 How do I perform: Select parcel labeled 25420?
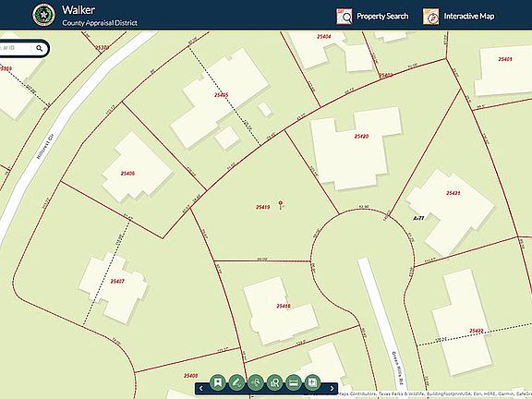361,137
